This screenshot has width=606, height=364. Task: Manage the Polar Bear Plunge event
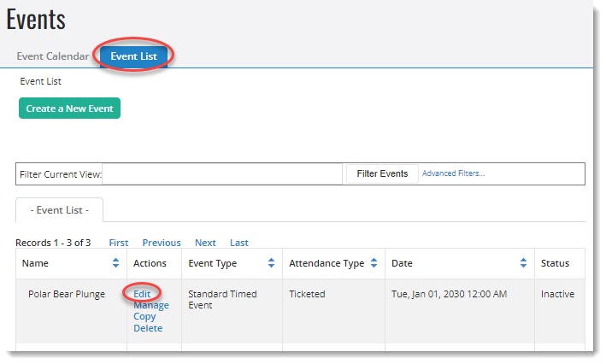150,305
